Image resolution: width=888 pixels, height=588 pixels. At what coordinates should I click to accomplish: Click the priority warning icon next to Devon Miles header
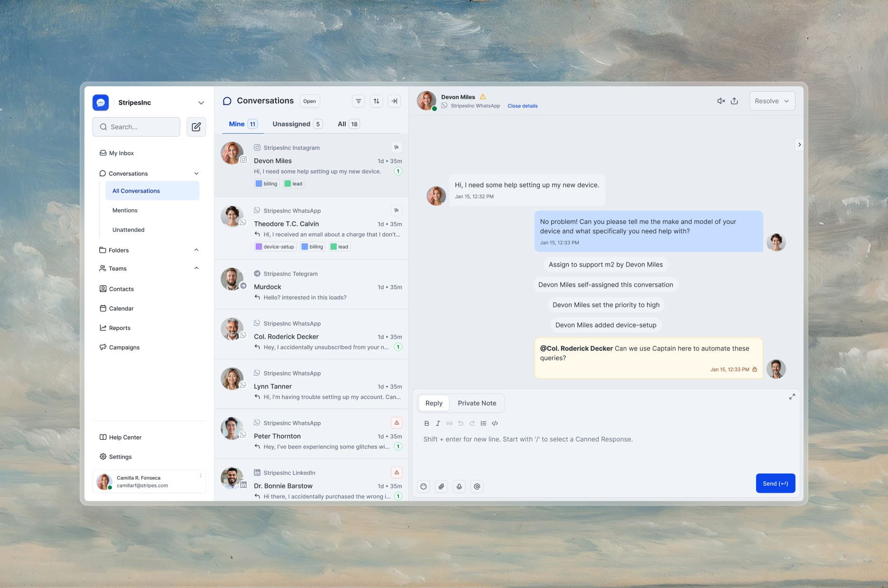point(483,97)
